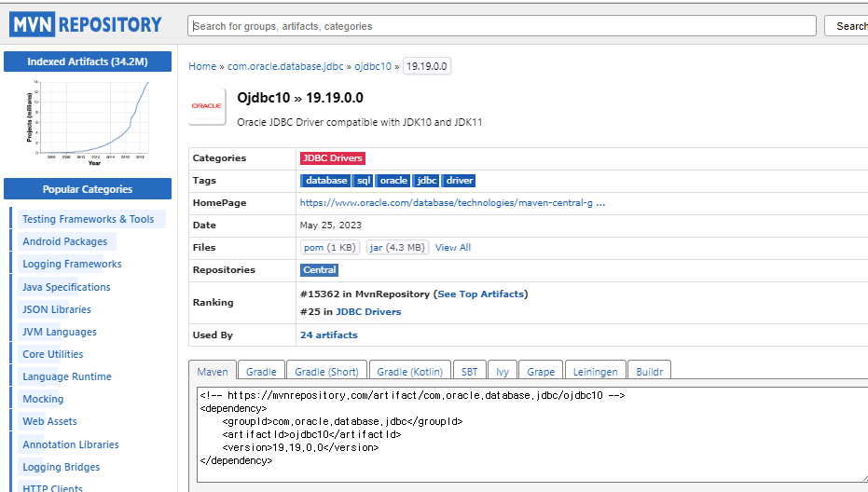Click the projects growth chart
This screenshot has width=868, height=492.
point(89,123)
